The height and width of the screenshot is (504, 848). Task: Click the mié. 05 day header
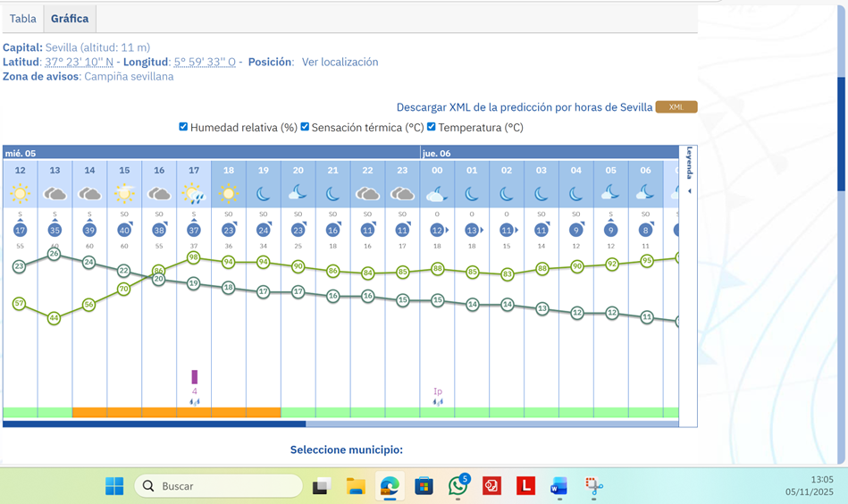point(20,153)
